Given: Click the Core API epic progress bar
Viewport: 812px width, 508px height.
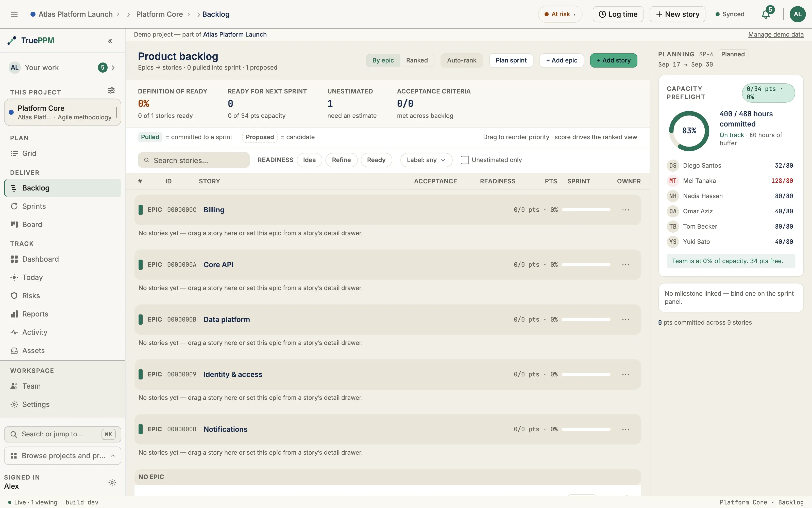Looking at the screenshot, I should tap(586, 265).
